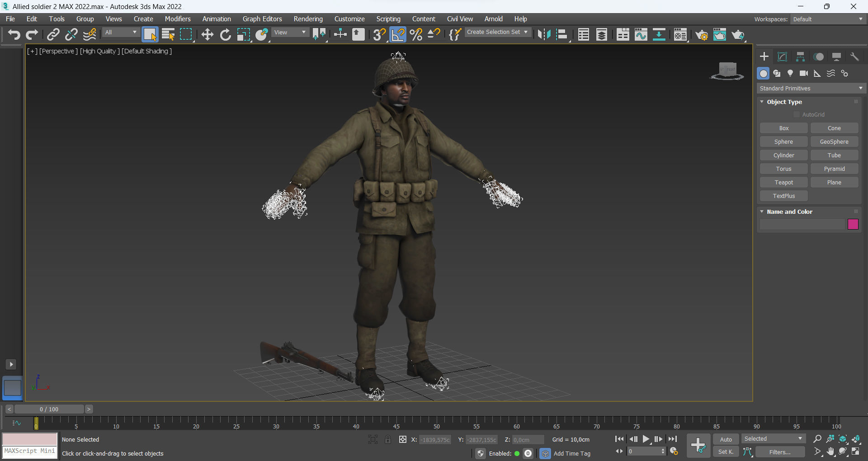
Task: Open Select by Name list
Action: click(168, 35)
